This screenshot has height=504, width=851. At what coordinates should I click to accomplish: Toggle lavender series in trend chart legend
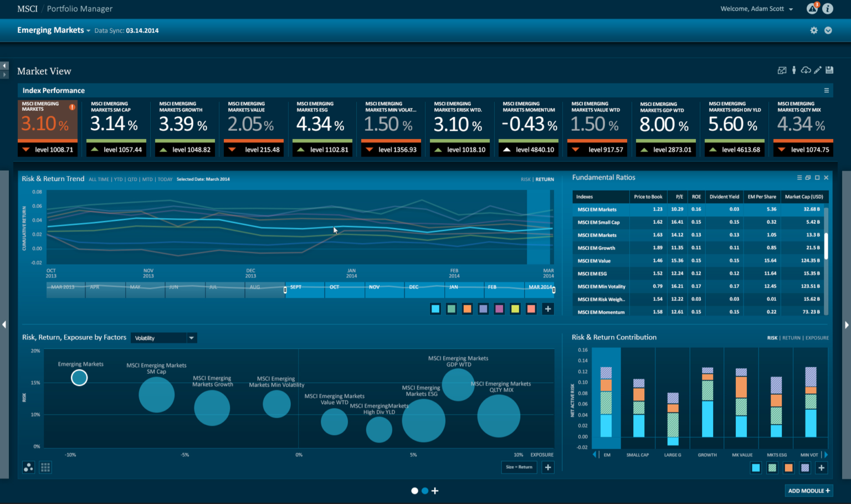pos(483,309)
